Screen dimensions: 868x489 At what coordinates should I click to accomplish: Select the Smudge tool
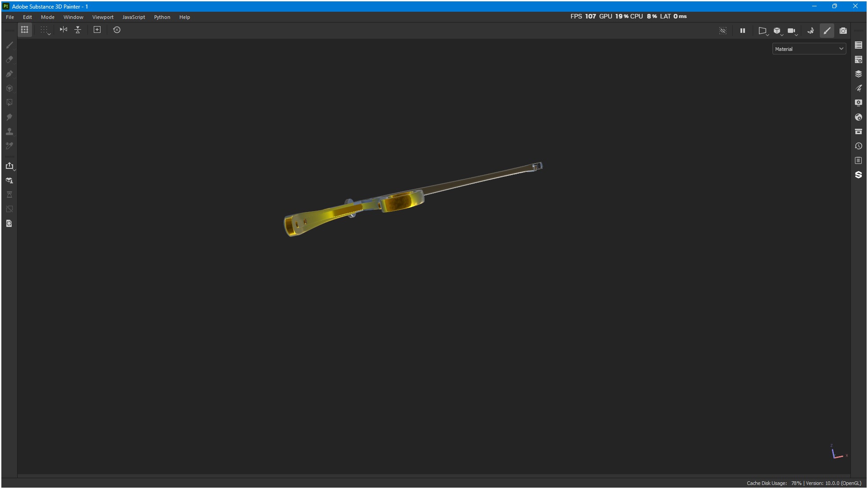pyautogui.click(x=9, y=117)
